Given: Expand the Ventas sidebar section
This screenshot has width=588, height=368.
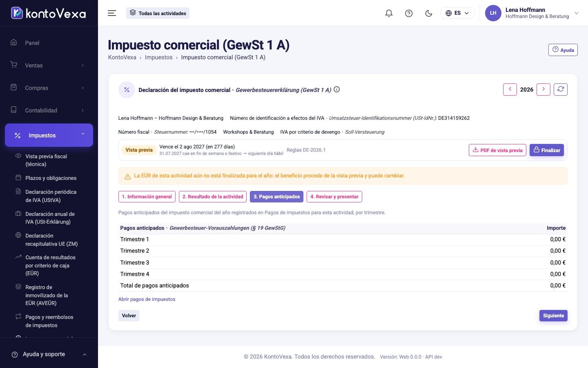Looking at the screenshot, I should pyautogui.click(x=49, y=65).
